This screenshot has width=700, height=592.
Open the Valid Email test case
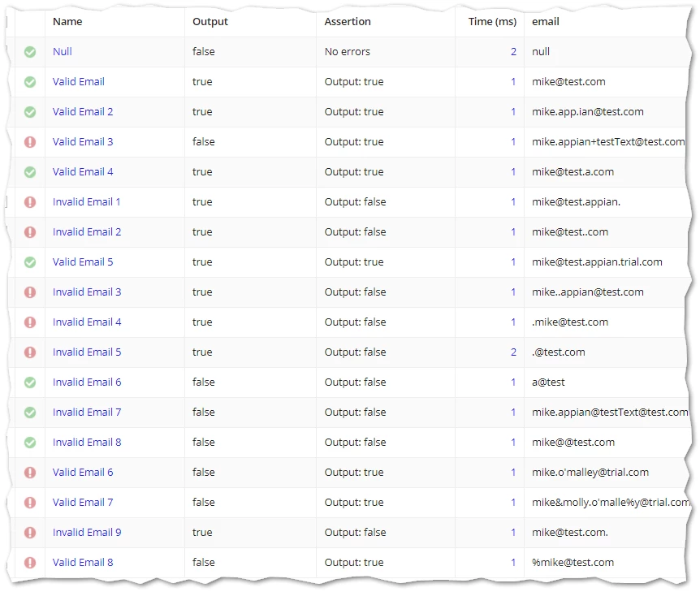tap(79, 82)
